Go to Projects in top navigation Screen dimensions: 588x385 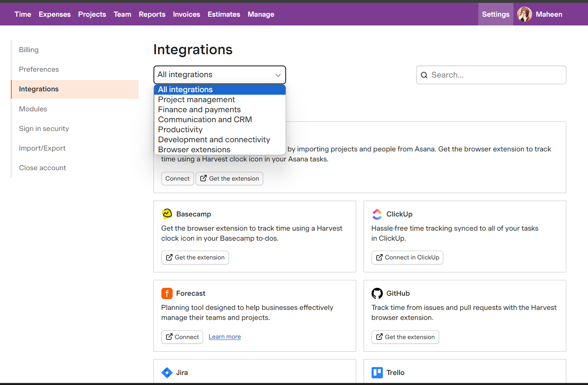click(x=92, y=14)
